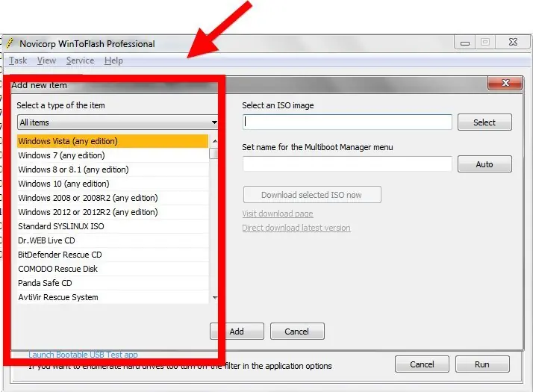Choose COMODO Rescue Disk
The height and width of the screenshot is (392, 533).
113,269
